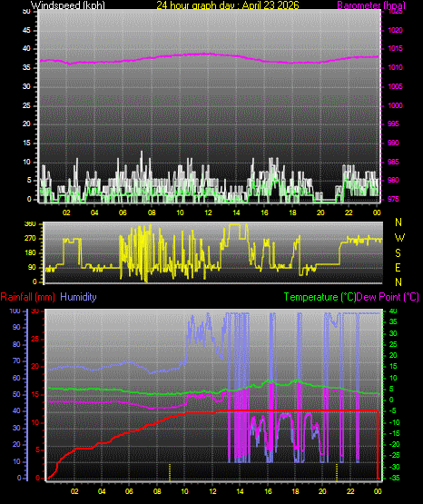Click temperature axis value -25

[x=395, y=456]
